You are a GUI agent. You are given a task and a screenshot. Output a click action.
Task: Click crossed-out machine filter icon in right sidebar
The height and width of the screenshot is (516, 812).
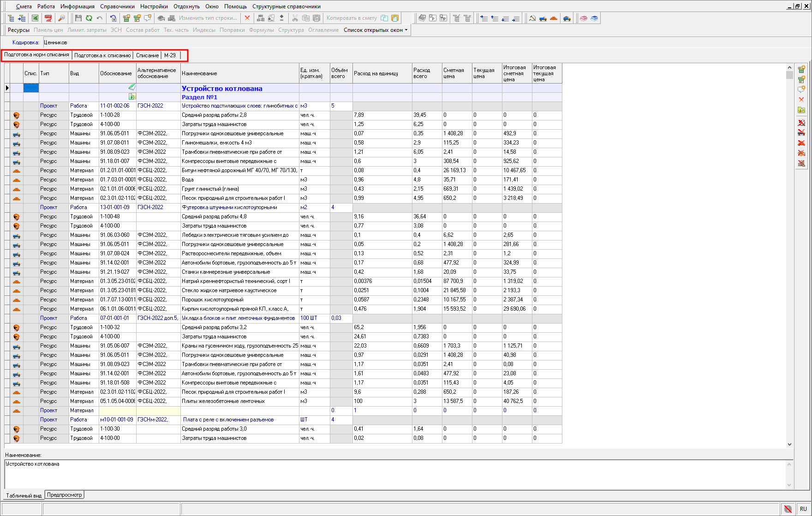coord(801,132)
